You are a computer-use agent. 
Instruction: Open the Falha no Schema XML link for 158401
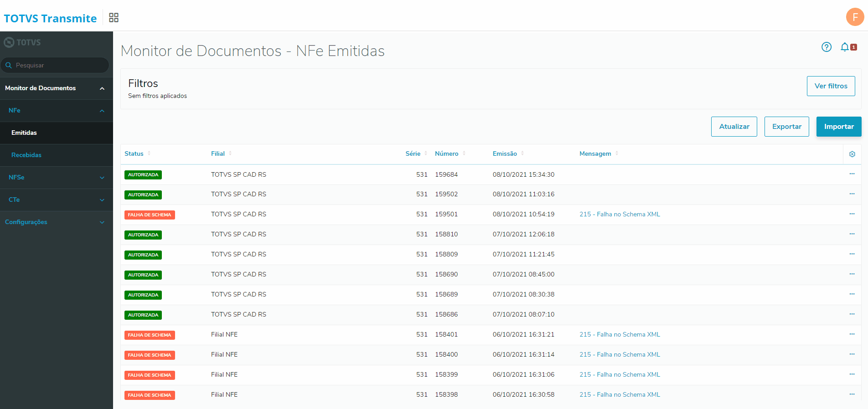pyautogui.click(x=620, y=335)
